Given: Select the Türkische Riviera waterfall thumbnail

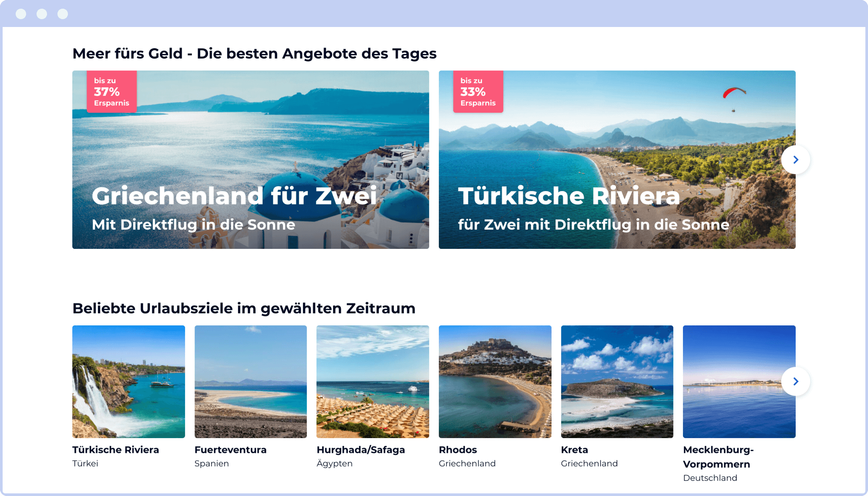Looking at the screenshot, I should 128,382.
